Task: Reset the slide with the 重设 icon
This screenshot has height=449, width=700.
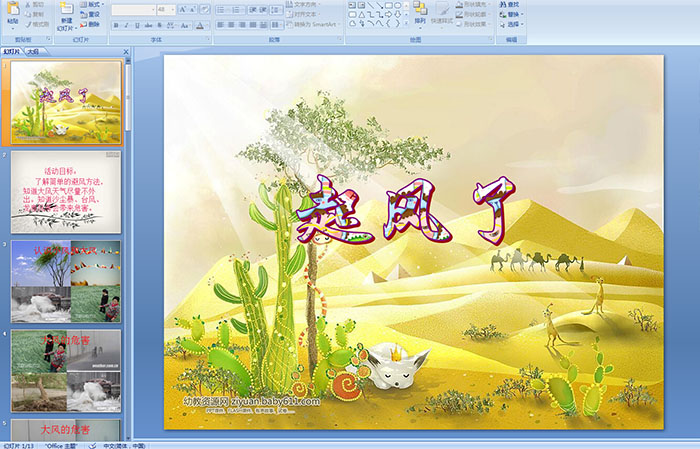Action: tap(83, 14)
